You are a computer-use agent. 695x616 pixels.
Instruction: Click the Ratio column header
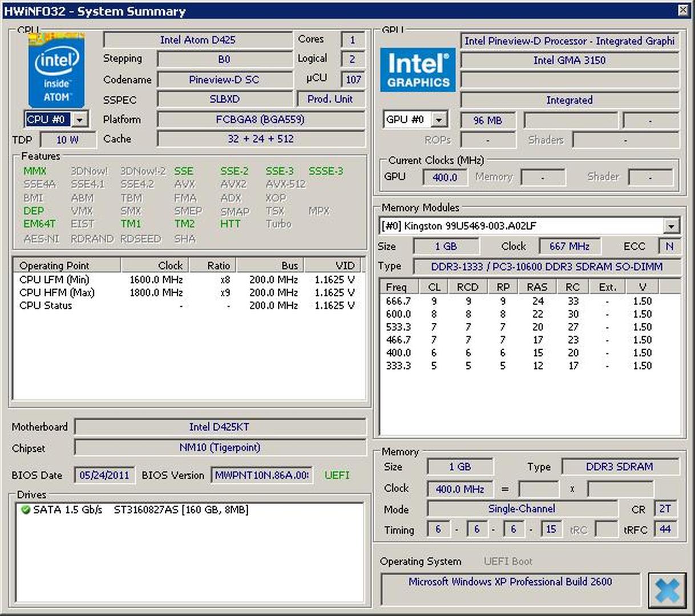pyautogui.click(x=212, y=265)
